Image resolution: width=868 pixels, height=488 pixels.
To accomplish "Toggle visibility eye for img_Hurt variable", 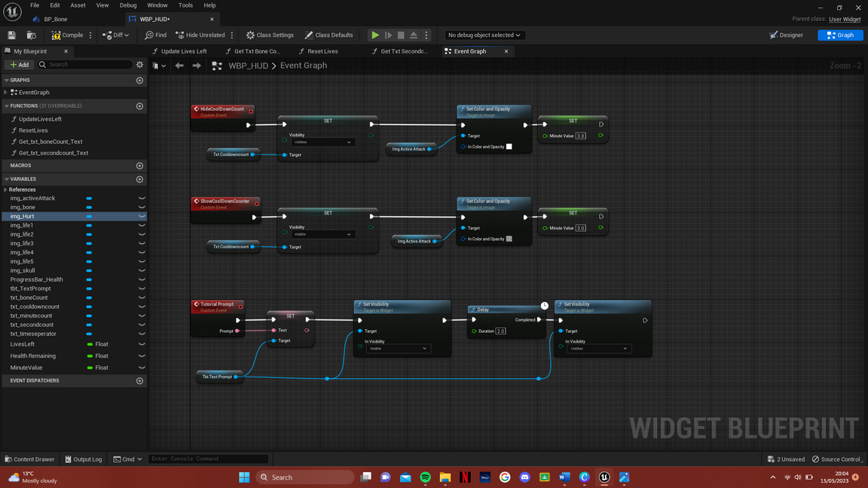I will pos(142,216).
